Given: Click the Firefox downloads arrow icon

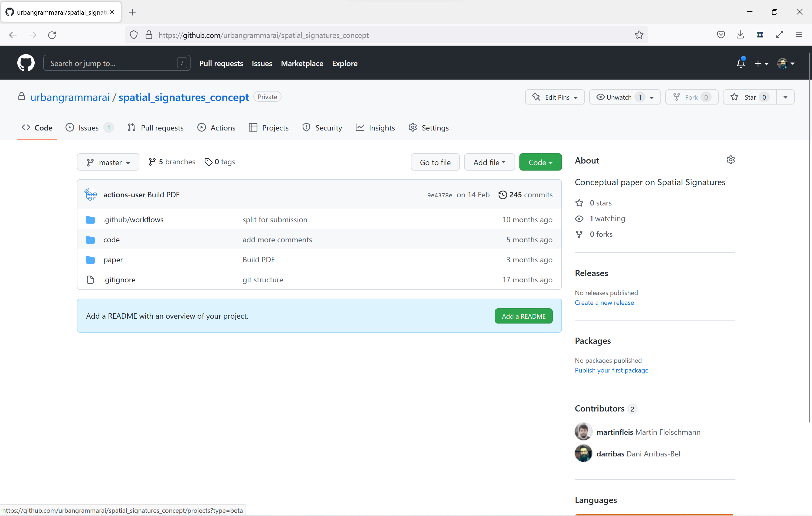Looking at the screenshot, I should coord(741,35).
